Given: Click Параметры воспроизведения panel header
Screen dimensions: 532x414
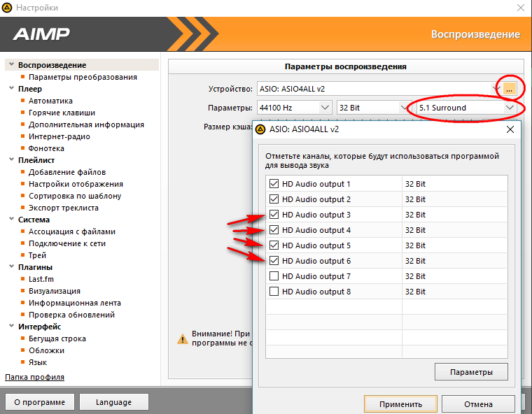Looking at the screenshot, I should [x=346, y=66].
